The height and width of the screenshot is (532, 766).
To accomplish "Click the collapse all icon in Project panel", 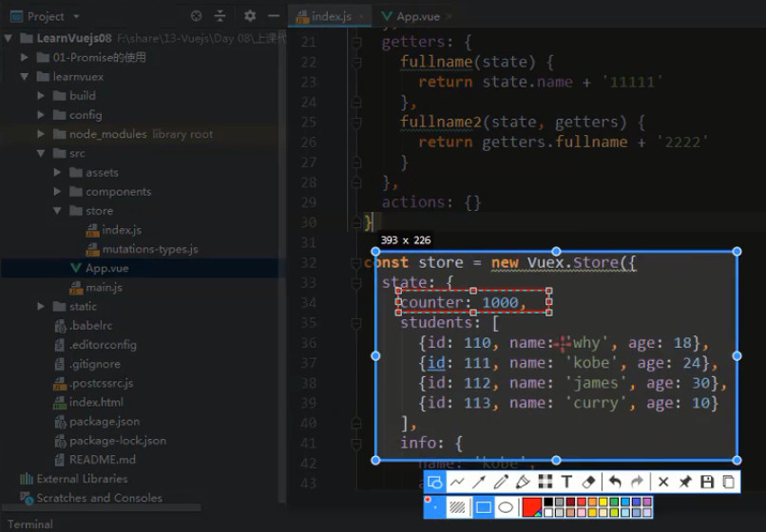I will [220, 16].
